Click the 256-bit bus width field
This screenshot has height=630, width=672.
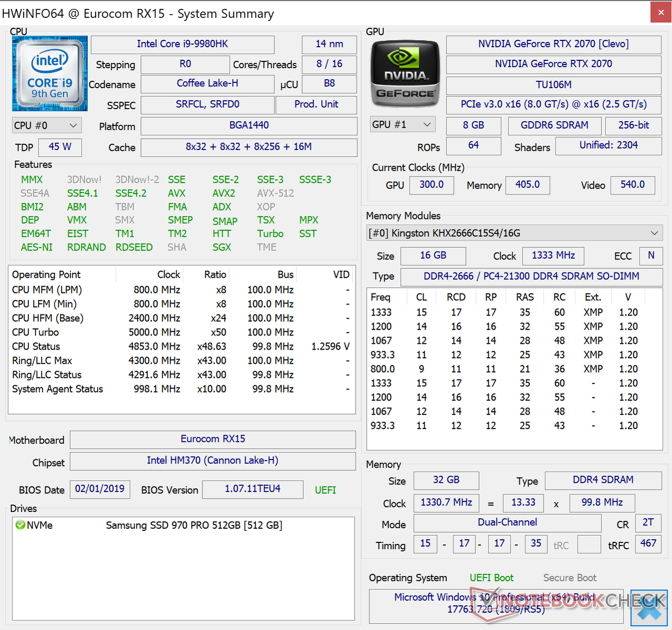coord(633,125)
